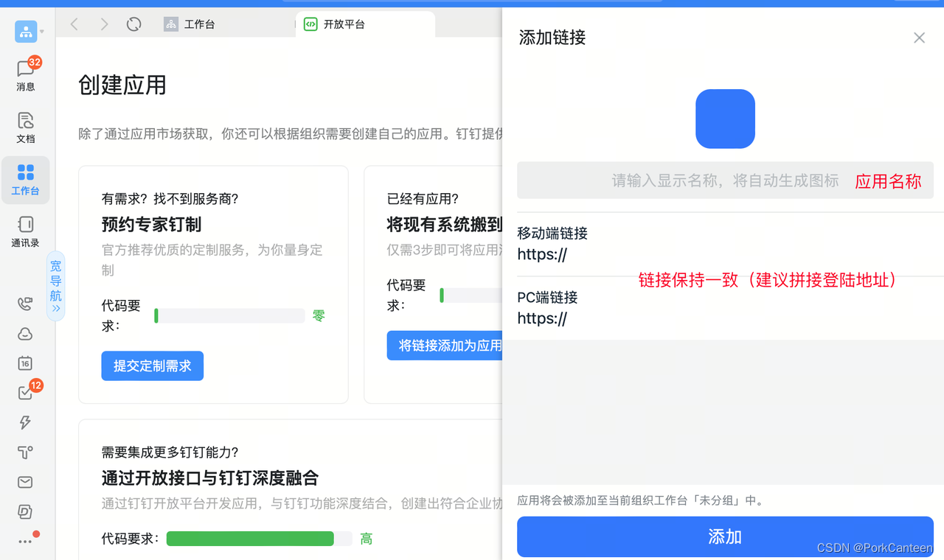Click the lightning bolt icon in sidebar
Screen dimensions: 944x560
25,422
